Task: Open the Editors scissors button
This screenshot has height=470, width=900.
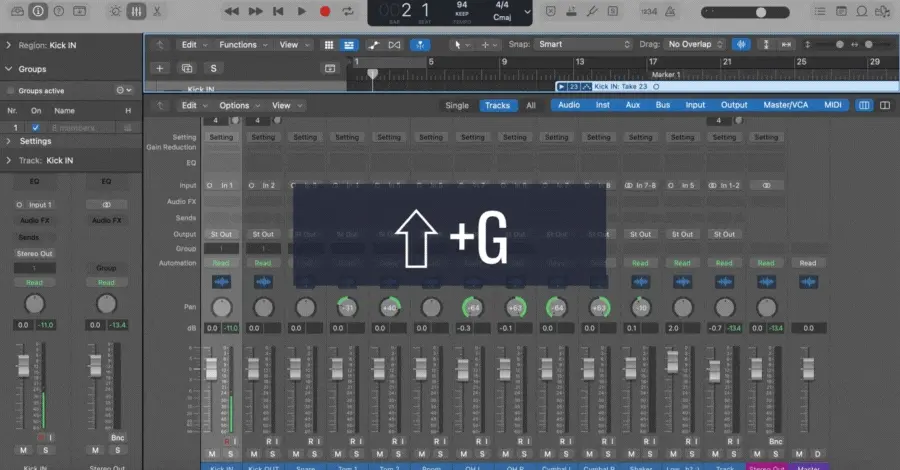Action: tap(157, 11)
